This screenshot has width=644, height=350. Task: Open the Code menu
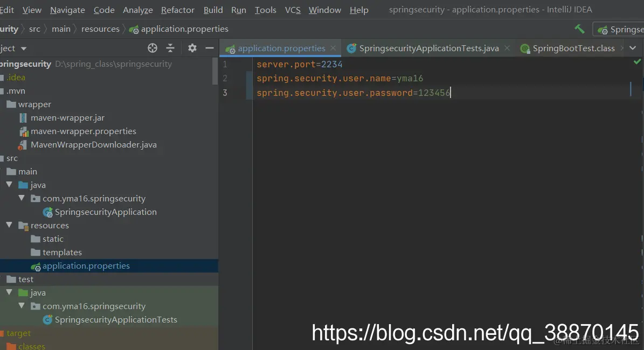(x=104, y=10)
